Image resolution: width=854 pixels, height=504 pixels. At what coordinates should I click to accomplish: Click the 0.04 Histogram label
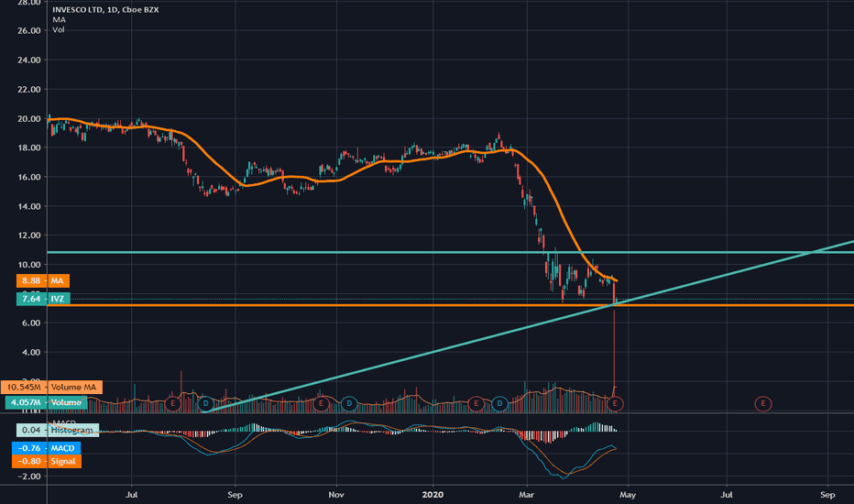click(58, 430)
